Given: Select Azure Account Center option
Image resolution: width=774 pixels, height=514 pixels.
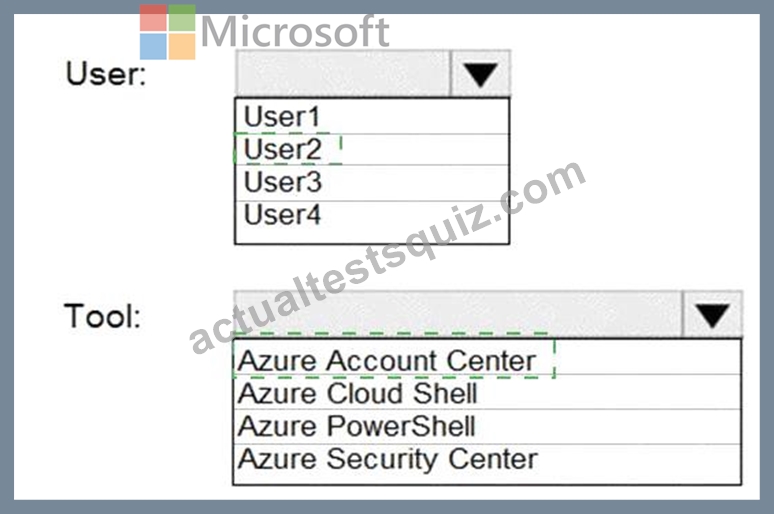Looking at the screenshot, I should [x=487, y=359].
